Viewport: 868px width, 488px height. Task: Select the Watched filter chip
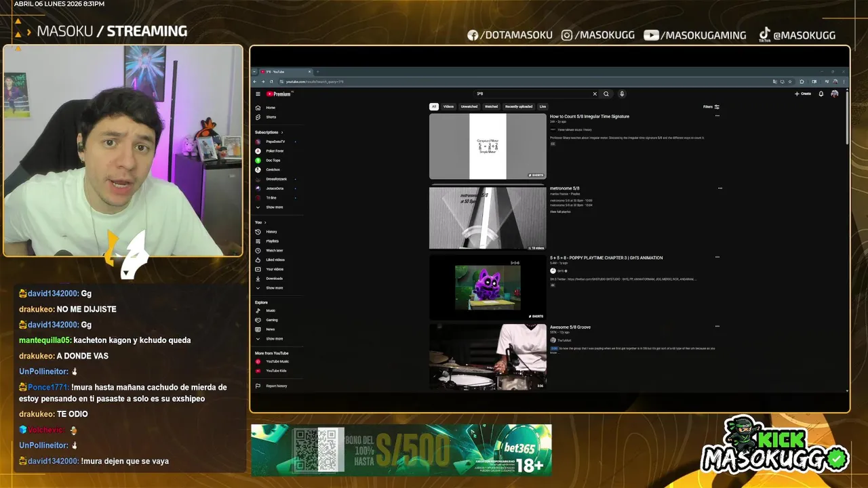492,106
